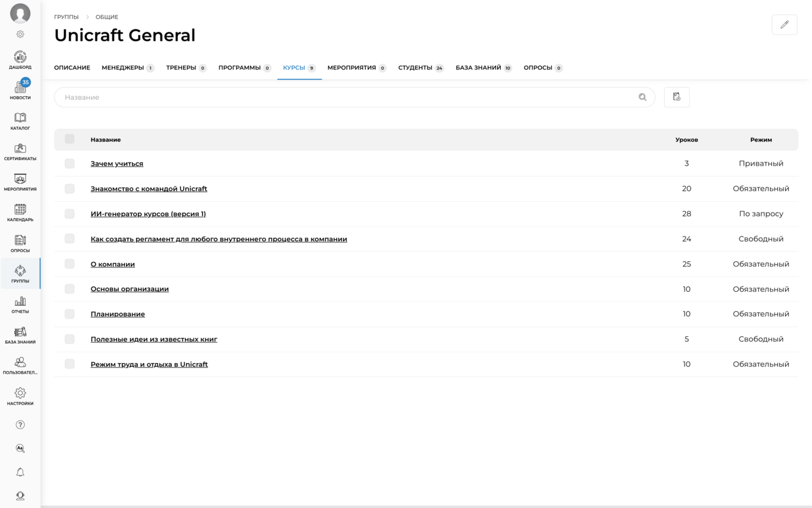Open the notifications bell

20,472
